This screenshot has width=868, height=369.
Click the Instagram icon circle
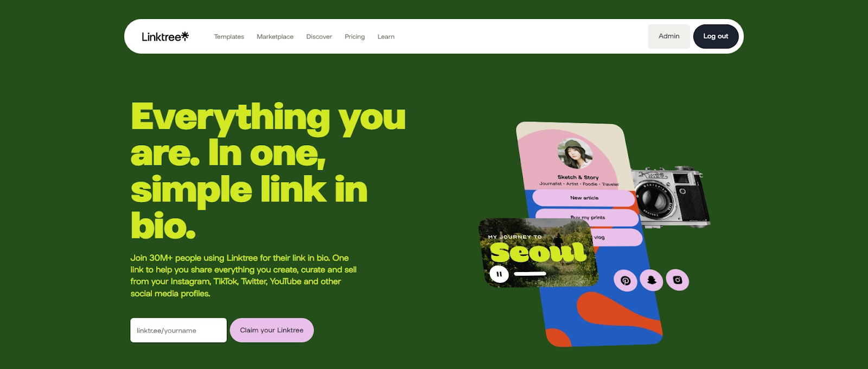[678, 280]
